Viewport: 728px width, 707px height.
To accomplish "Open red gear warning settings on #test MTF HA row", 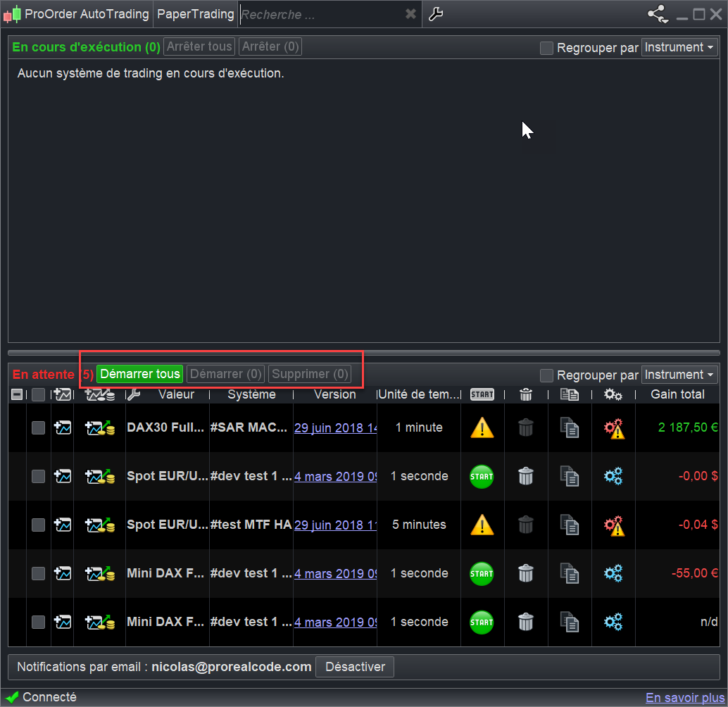I will [614, 525].
